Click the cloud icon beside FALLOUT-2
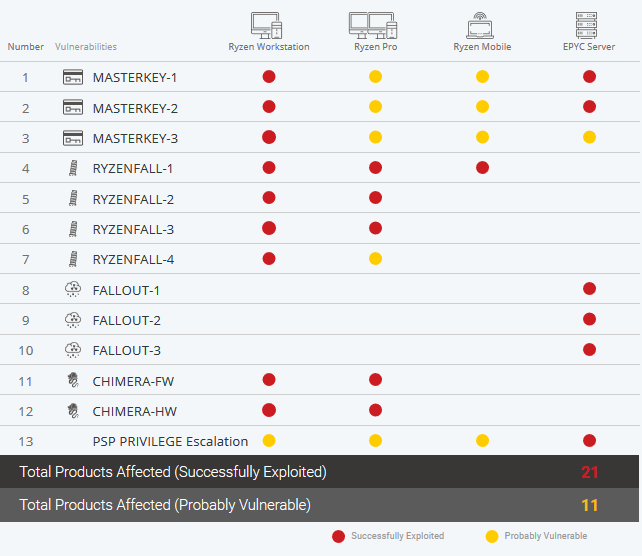The height and width of the screenshot is (556, 642). coord(73,320)
